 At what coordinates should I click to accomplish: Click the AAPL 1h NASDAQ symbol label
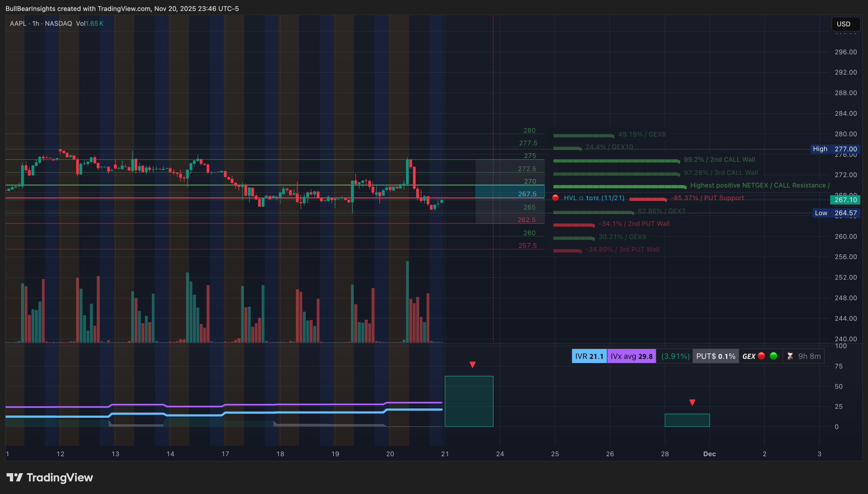click(x=41, y=23)
